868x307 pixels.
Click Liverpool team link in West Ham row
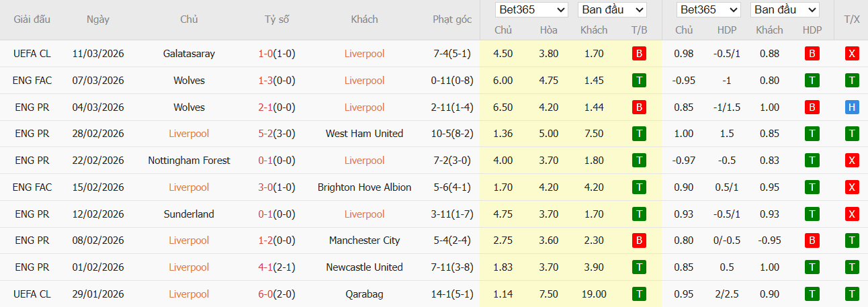point(189,134)
